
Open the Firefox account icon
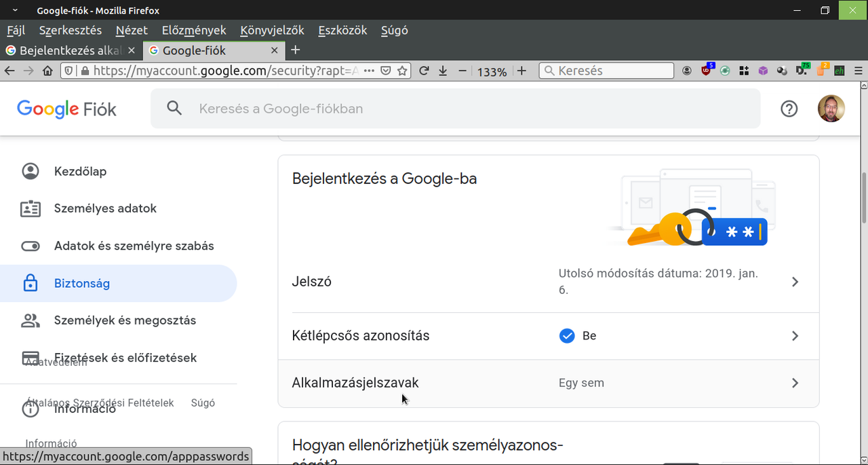(687, 71)
